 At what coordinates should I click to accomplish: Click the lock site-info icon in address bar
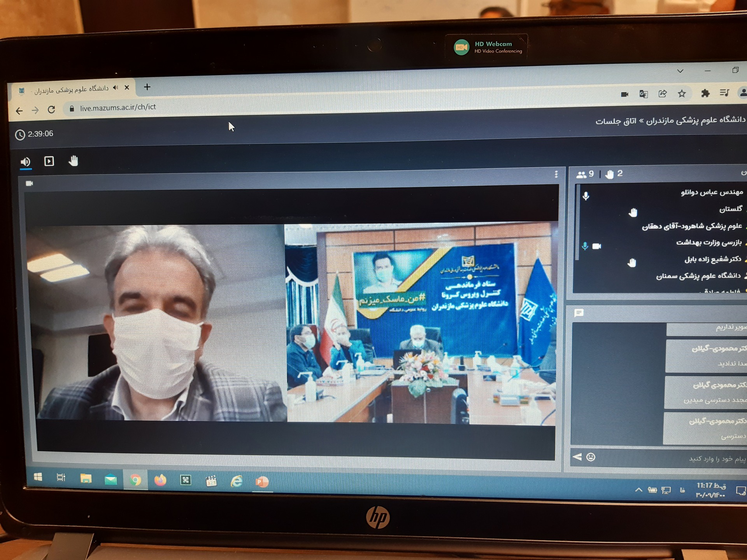[x=72, y=109]
